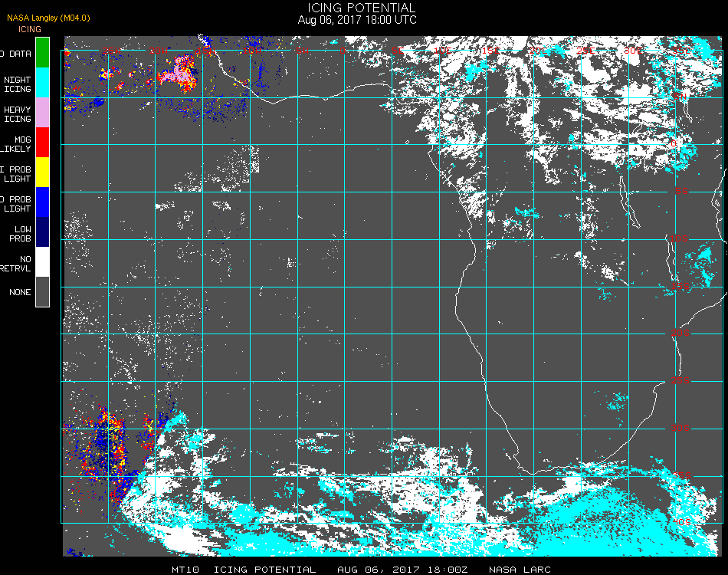Click the 20W longitude label
This screenshot has height=575, width=728.
click(159, 50)
